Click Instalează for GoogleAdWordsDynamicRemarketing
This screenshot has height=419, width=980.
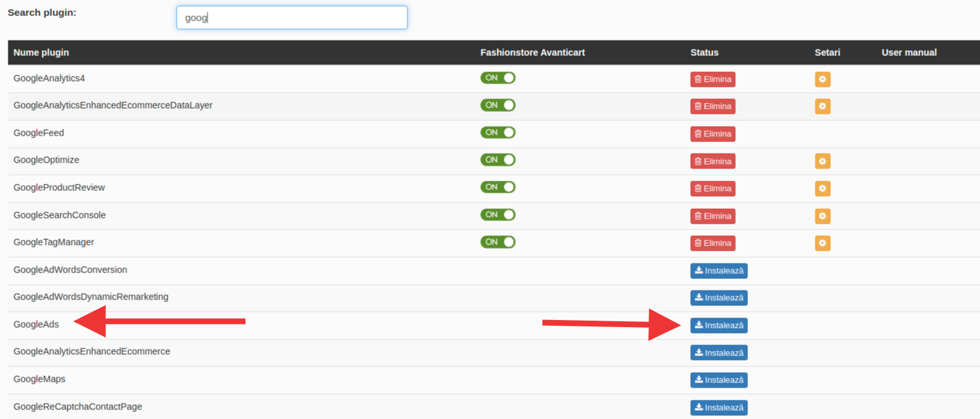pyautogui.click(x=719, y=298)
